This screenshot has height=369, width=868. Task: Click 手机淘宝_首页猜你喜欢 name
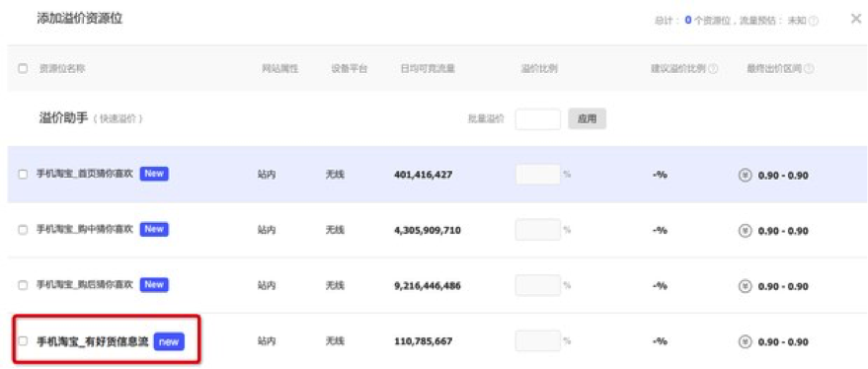click(x=85, y=175)
